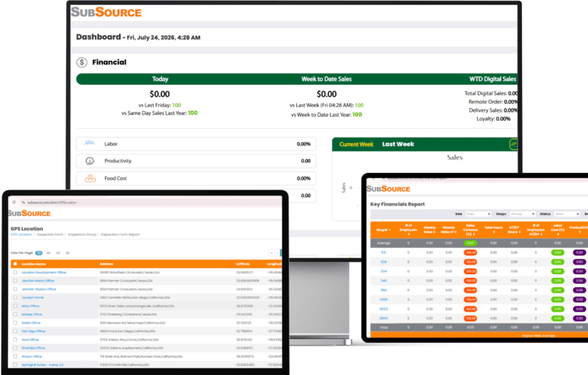The image size is (588, 375).
Task: Check the Jennifer Ybarbo Office row checkbox
Action: pos(15,289)
